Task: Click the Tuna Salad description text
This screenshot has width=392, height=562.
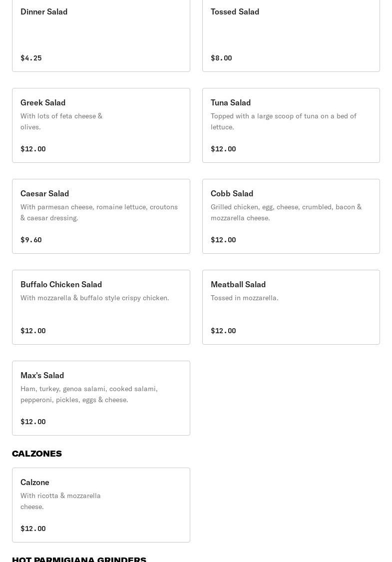Action: click(284, 121)
